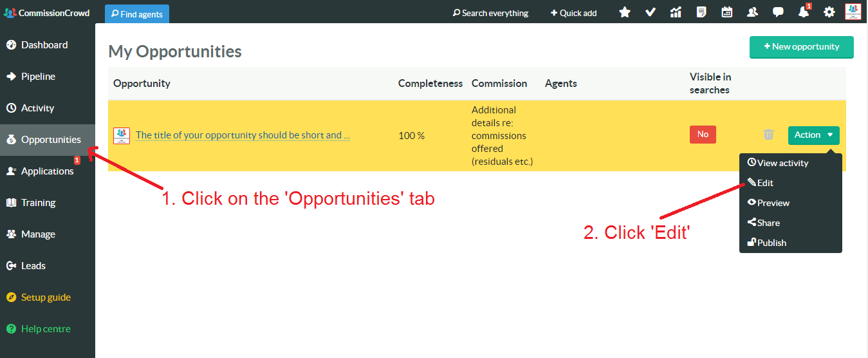Choose Edit from Action menu
This screenshot has width=868, height=358.
point(790,183)
